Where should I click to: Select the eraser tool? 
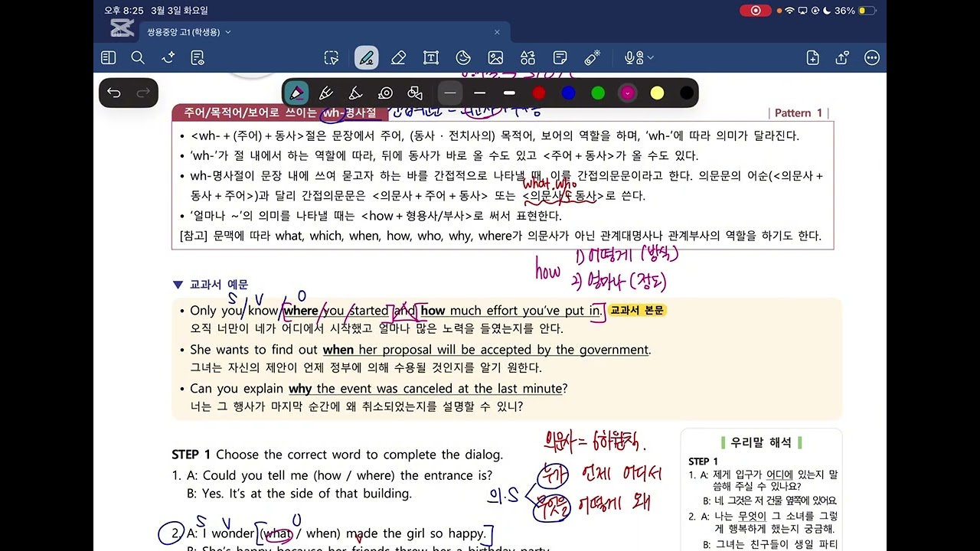coord(398,57)
